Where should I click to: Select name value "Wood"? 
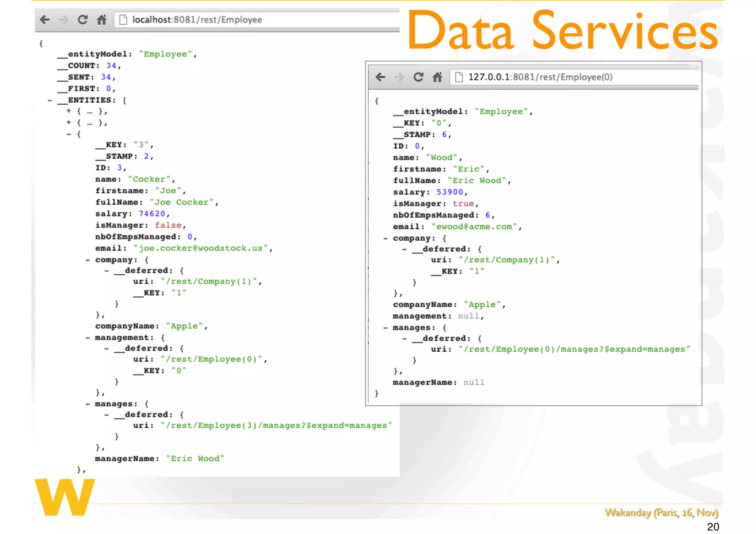[441, 158]
